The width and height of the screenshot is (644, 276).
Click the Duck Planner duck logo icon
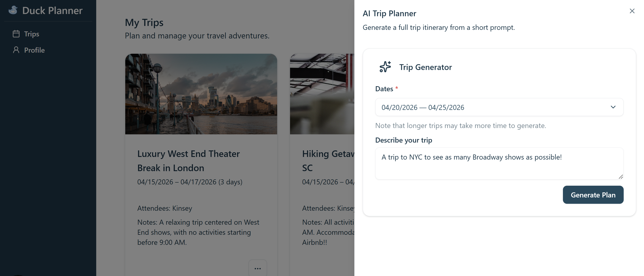[x=13, y=10]
